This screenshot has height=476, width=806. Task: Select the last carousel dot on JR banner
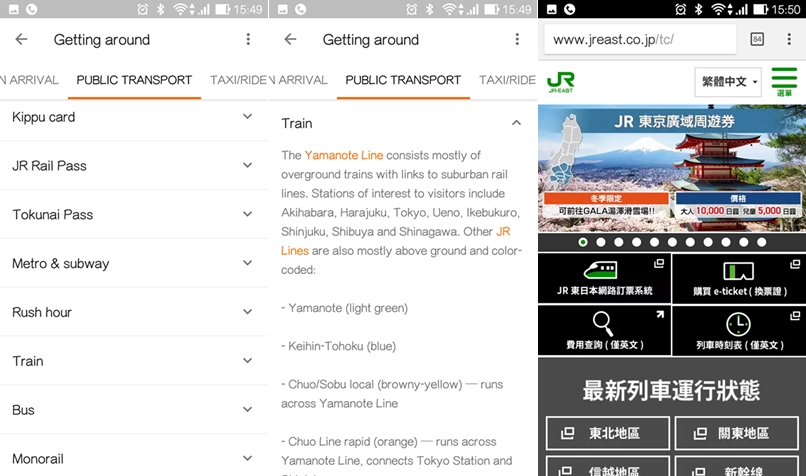coord(761,242)
